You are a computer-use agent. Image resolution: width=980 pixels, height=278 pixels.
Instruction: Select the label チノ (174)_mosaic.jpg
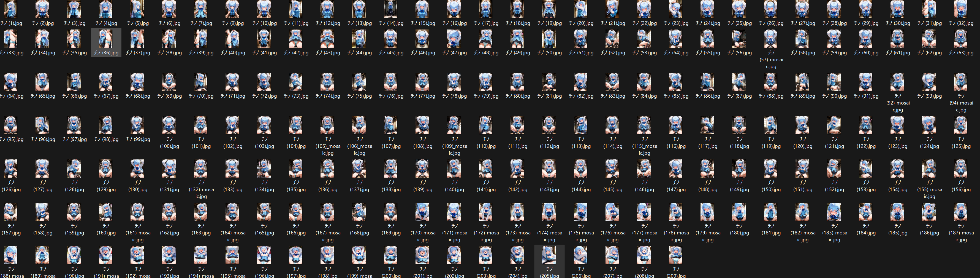[549, 233]
